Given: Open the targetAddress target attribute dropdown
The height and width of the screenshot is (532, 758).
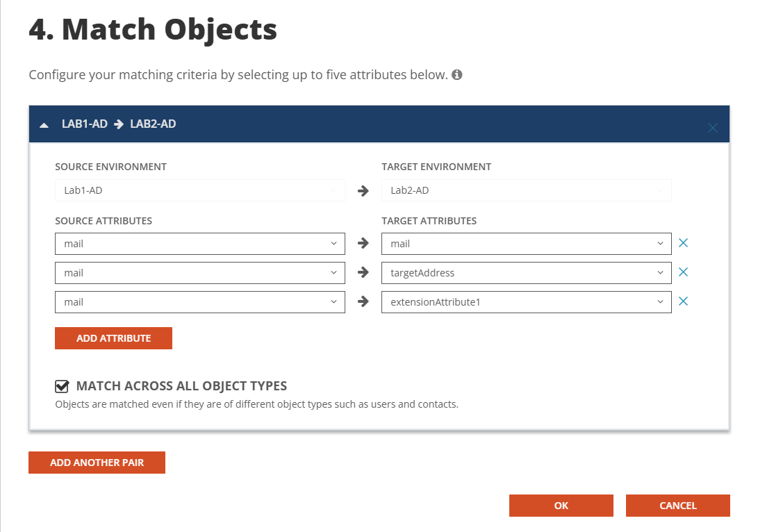Looking at the screenshot, I should coord(526,273).
